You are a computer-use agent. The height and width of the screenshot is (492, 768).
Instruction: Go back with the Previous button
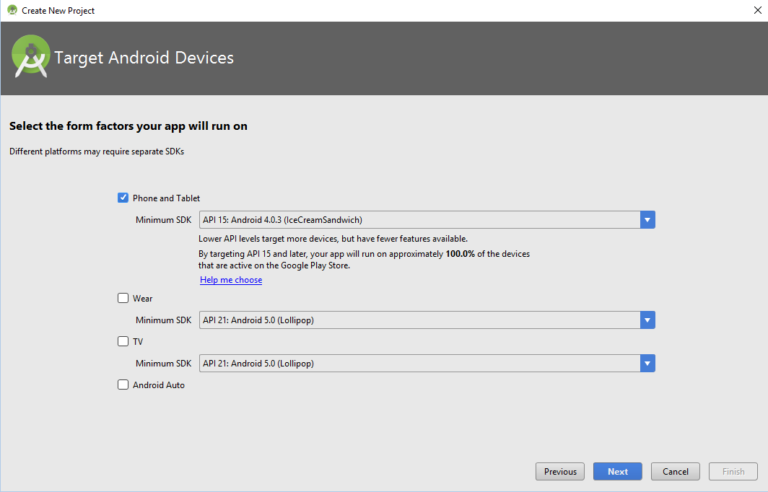point(560,471)
